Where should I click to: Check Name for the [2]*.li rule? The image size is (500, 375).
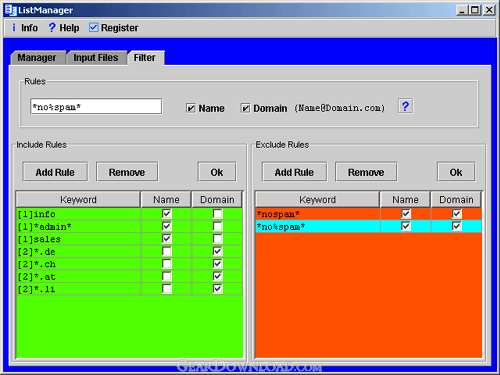pos(167,289)
